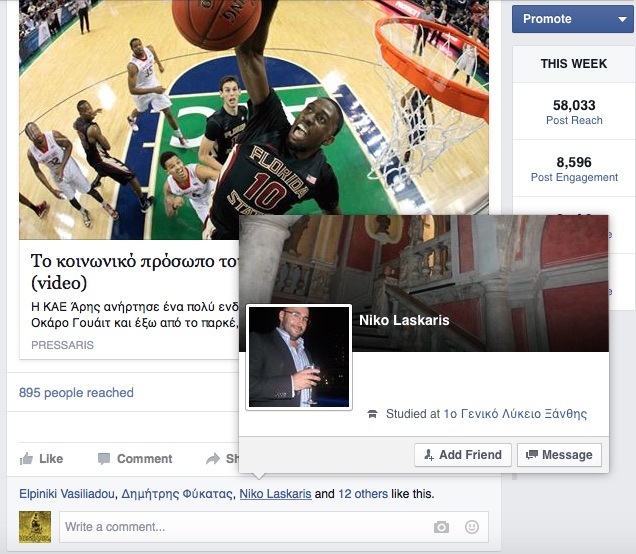Open the emoji smiley picker
The width and height of the screenshot is (636, 554).
tap(472, 527)
